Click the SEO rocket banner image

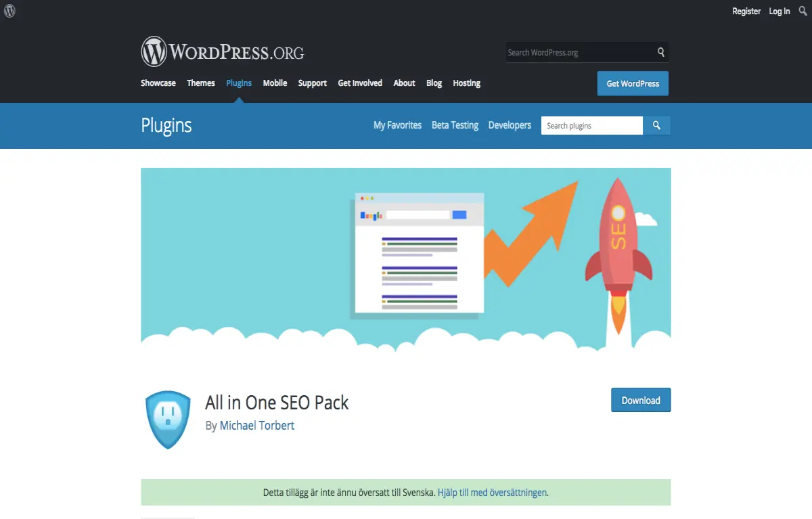point(406,260)
